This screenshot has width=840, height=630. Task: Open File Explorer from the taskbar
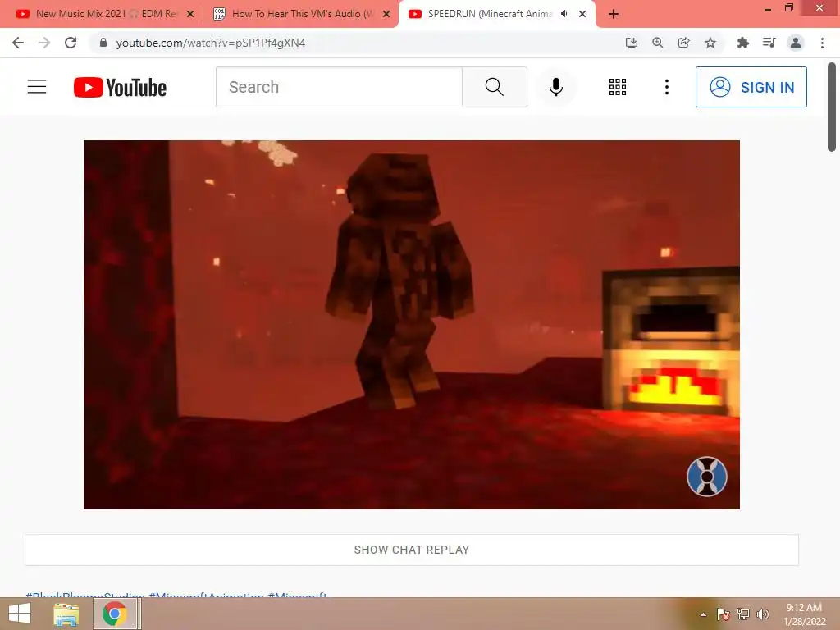click(x=66, y=614)
